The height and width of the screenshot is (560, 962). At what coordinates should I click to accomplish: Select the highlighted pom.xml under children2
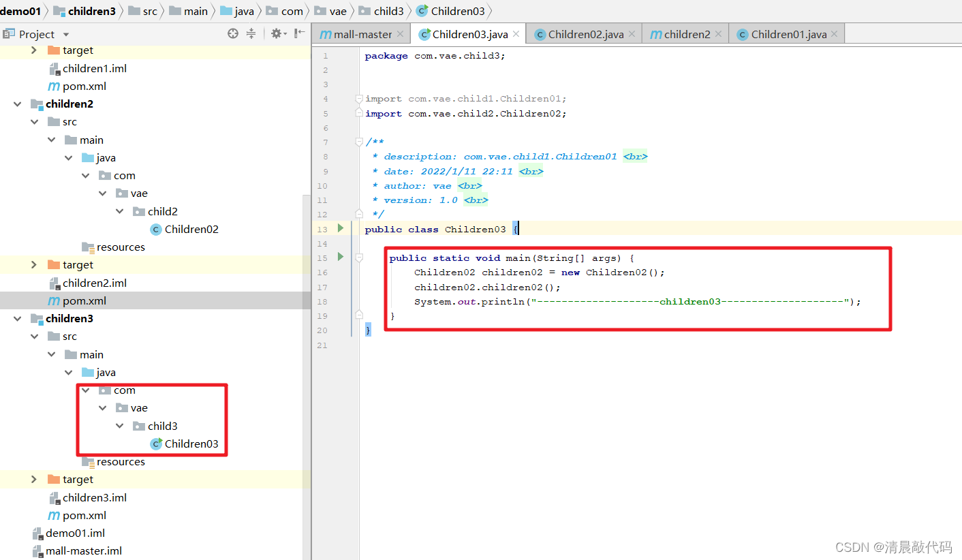click(x=77, y=300)
